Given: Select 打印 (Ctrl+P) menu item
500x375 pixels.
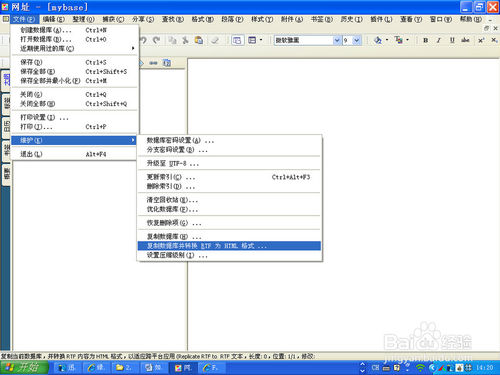Looking at the screenshot, I should (75, 127).
